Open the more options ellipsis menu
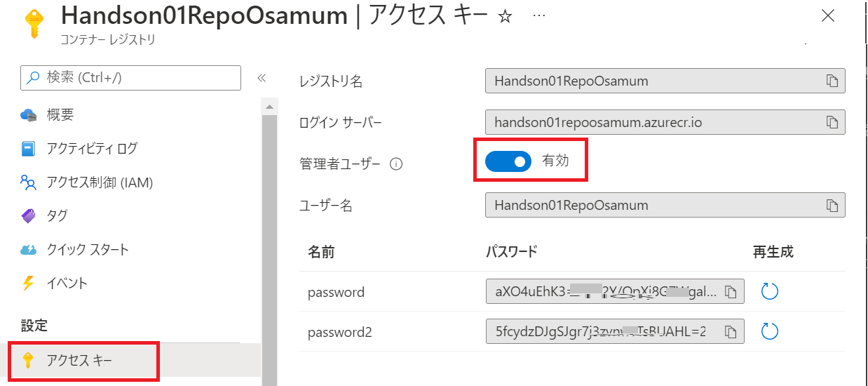The image size is (868, 386). pyautogui.click(x=539, y=15)
